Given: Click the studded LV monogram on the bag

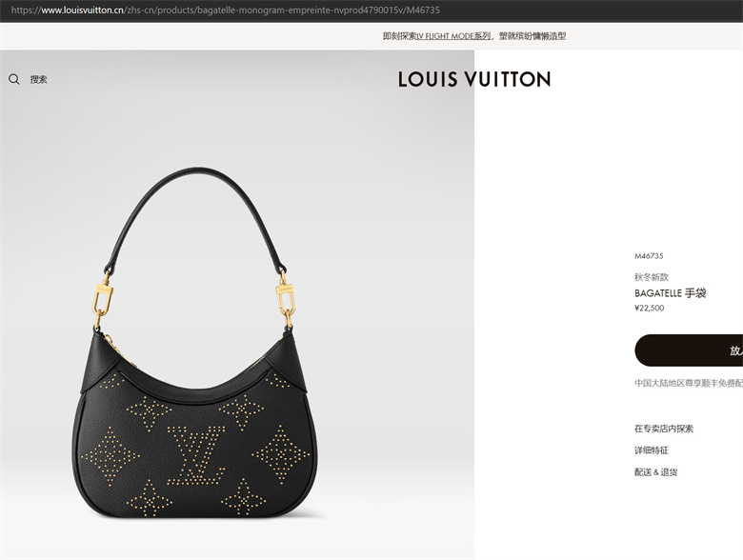Looking at the screenshot, I should 196,455.
